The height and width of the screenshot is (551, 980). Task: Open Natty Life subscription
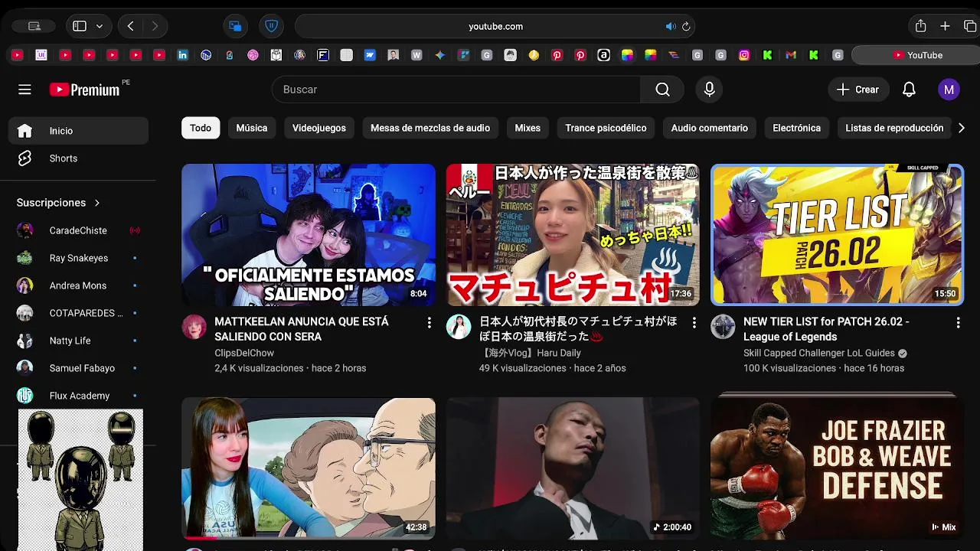(x=78, y=341)
